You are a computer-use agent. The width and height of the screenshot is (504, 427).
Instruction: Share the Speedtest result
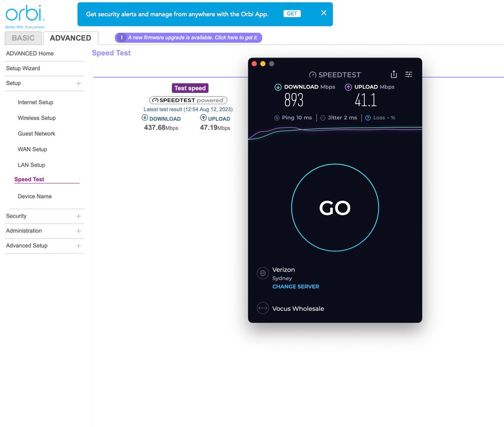(x=394, y=74)
